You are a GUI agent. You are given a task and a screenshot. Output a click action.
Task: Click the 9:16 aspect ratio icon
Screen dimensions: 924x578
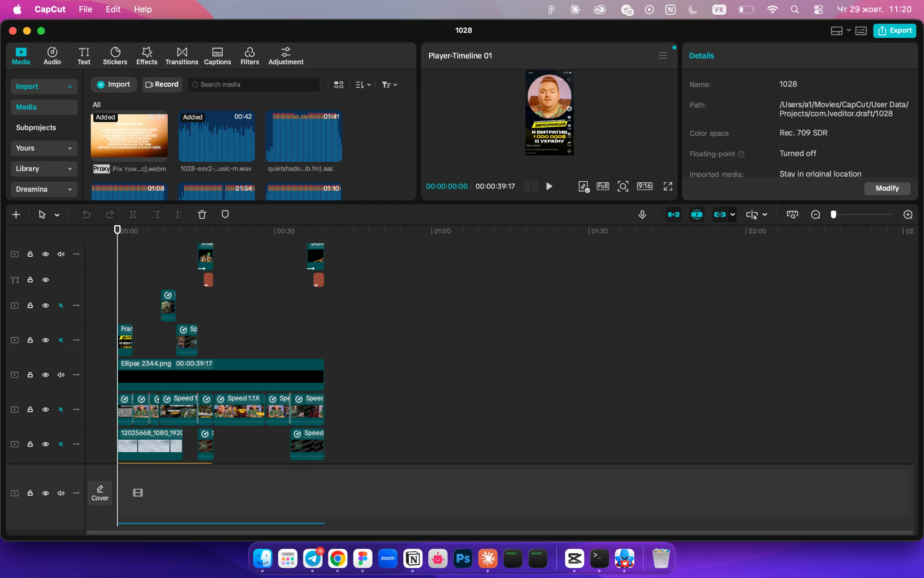pos(644,186)
